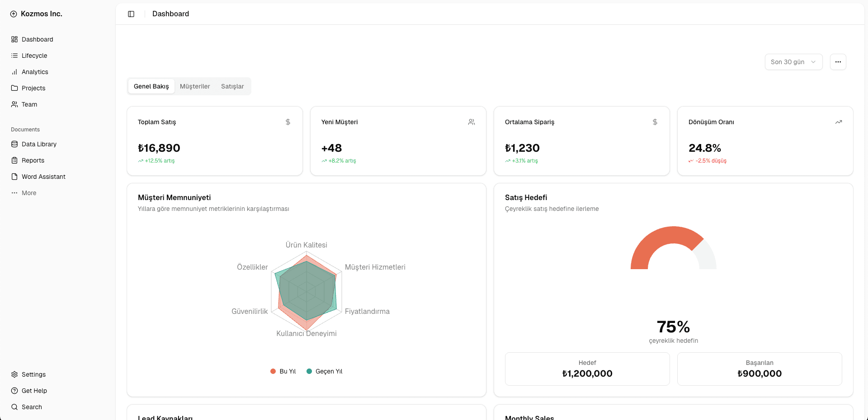Screen dimensions: 868x420
Task: Click the Güvenilirlik axis label
Action: tap(250, 311)
